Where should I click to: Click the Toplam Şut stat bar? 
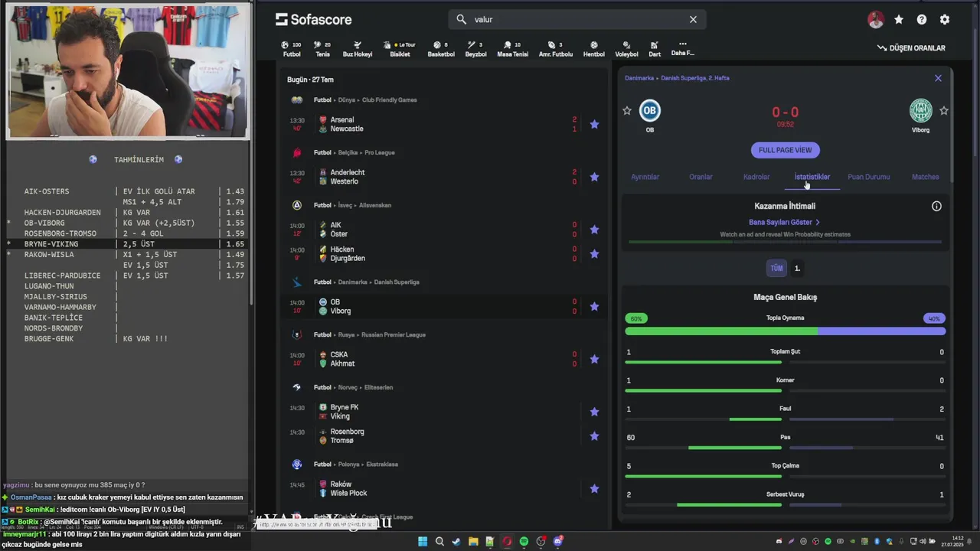pyautogui.click(x=785, y=361)
